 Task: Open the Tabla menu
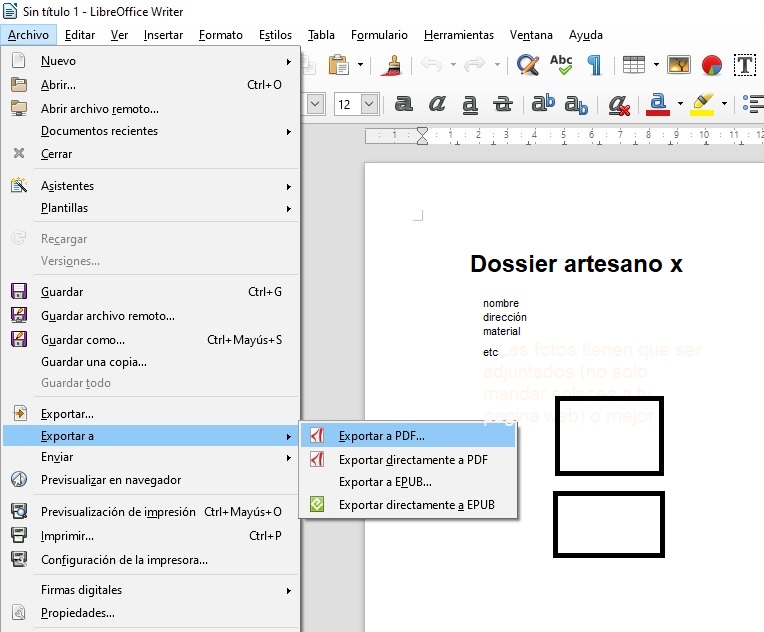pyautogui.click(x=321, y=35)
